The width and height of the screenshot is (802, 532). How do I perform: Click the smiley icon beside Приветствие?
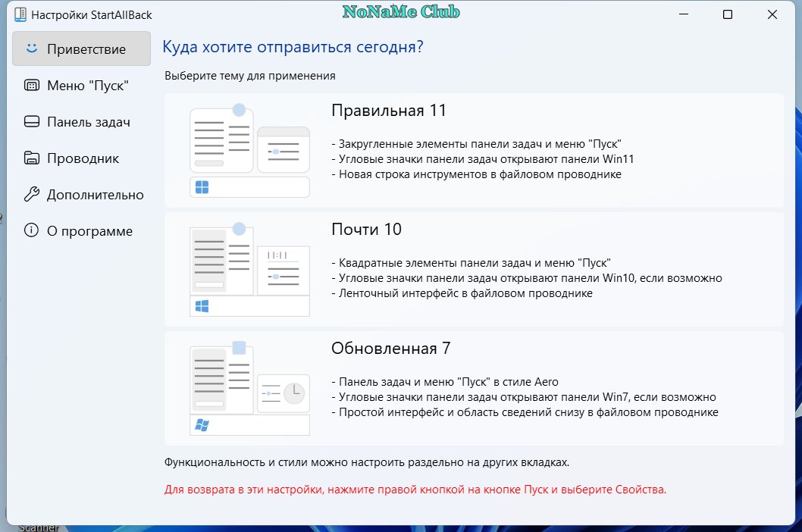32,49
